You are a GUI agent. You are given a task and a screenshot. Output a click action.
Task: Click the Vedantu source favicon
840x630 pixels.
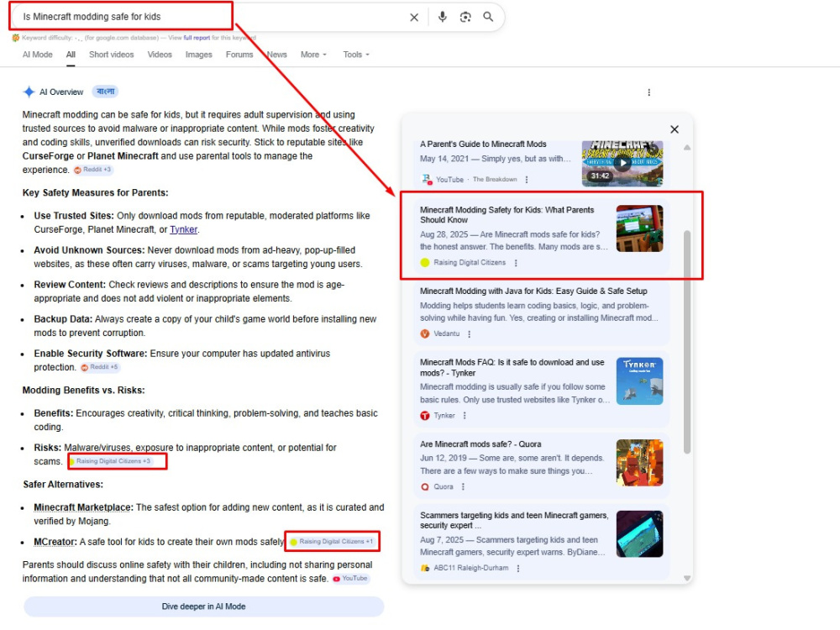pos(425,333)
